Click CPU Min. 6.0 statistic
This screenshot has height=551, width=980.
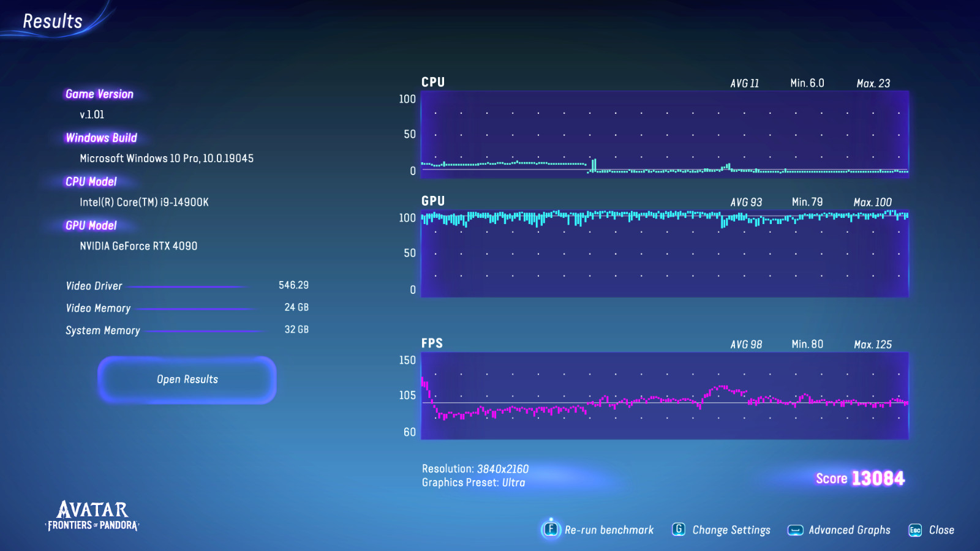(x=807, y=83)
